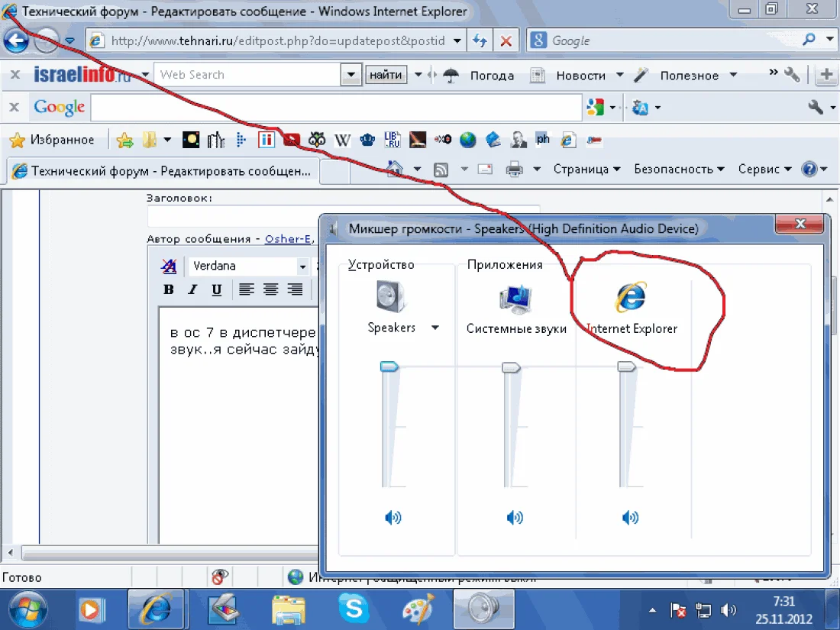Click the Print icon in command bar
The height and width of the screenshot is (630, 840).
(514, 170)
